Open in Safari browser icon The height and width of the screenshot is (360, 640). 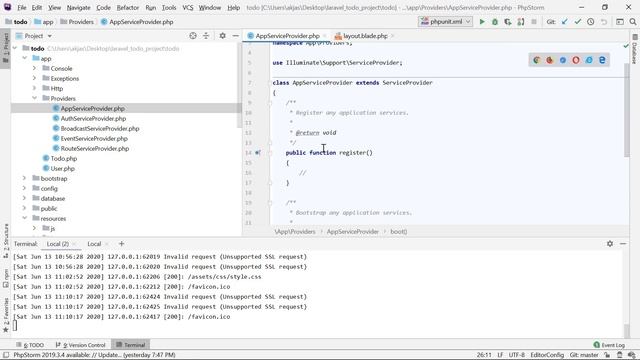point(563,60)
